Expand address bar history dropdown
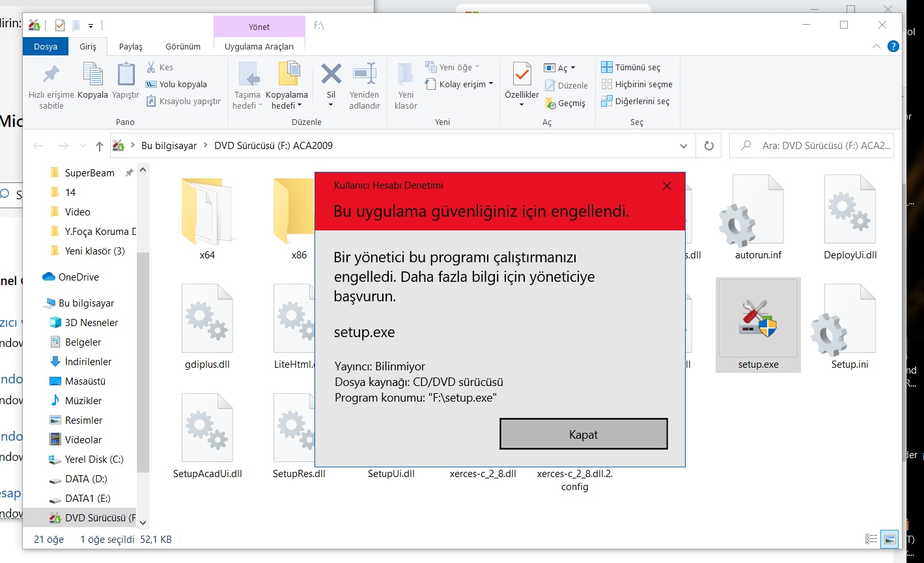The height and width of the screenshot is (563, 924). point(683,146)
